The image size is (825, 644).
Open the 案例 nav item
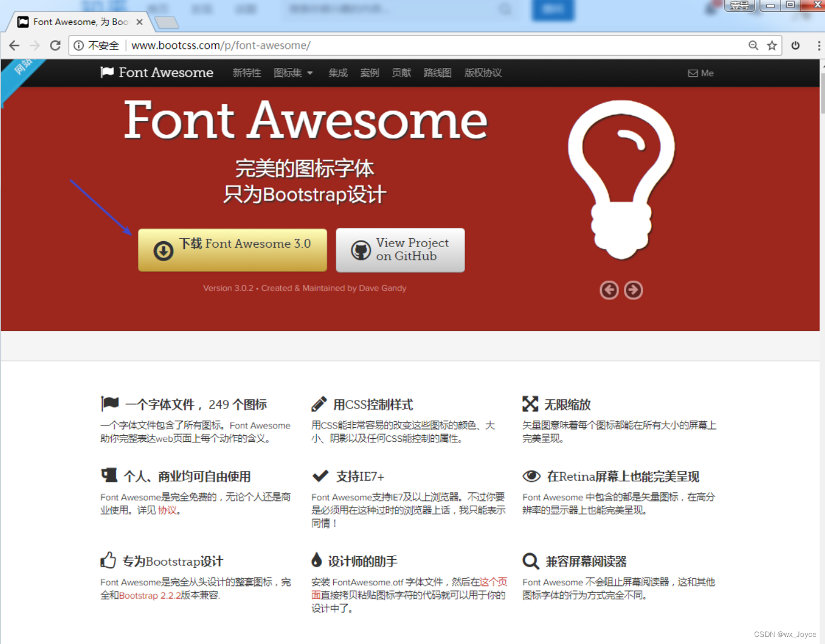click(x=370, y=73)
